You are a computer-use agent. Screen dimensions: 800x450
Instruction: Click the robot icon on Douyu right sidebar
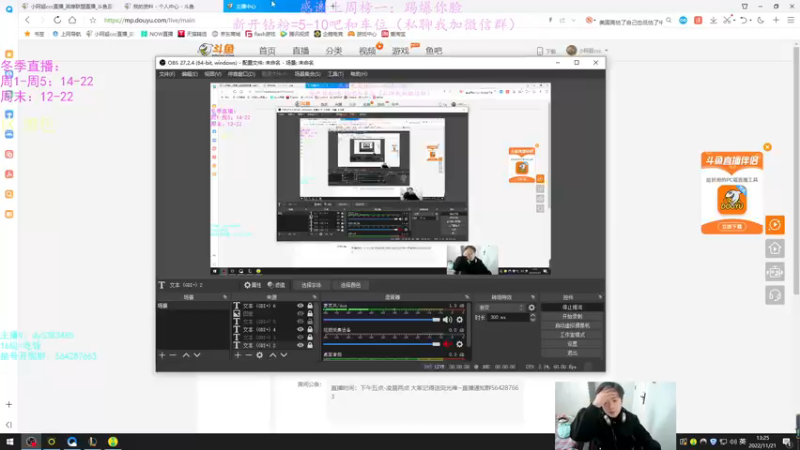tap(774, 272)
